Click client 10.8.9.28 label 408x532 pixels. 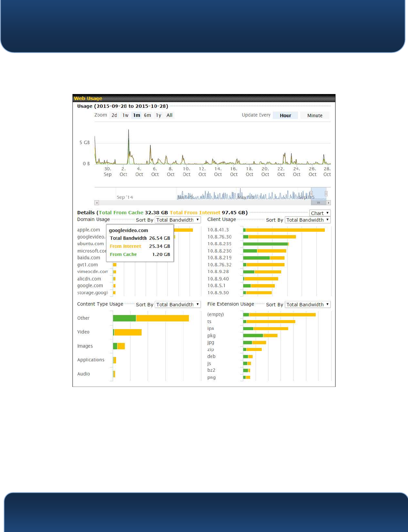[x=218, y=272]
